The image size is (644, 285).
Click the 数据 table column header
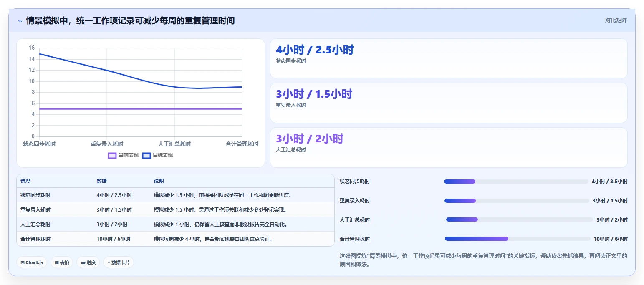(x=102, y=181)
